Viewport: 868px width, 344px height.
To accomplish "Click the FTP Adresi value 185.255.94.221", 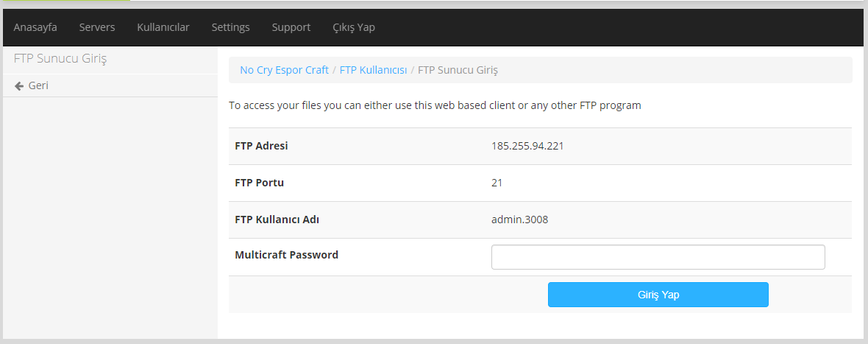I will pos(527,146).
